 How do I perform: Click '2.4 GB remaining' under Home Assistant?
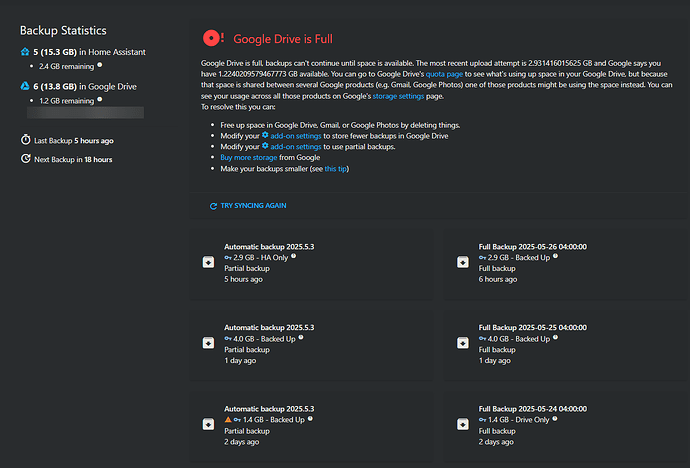click(66, 66)
